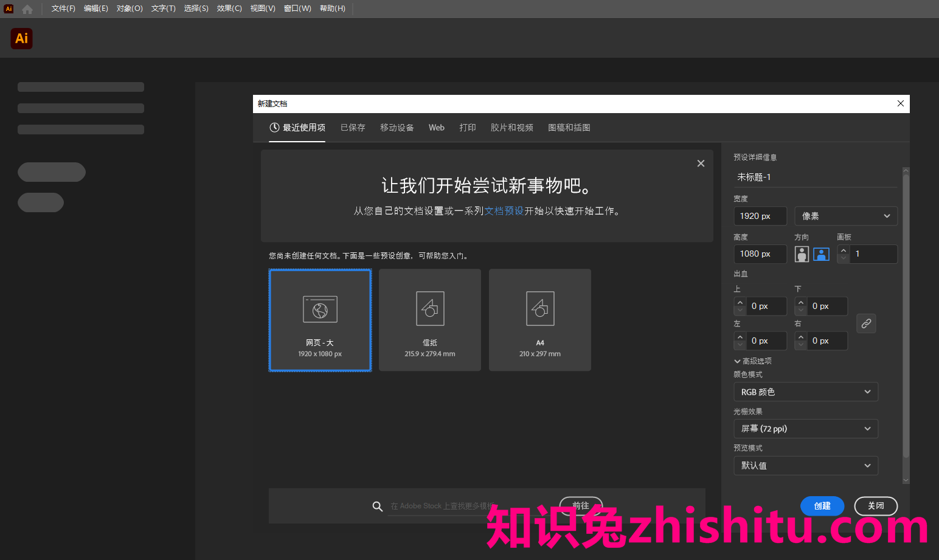The width and height of the screenshot is (939, 560).
Task: Decrease the top bleed (上) value
Action: click(x=740, y=311)
